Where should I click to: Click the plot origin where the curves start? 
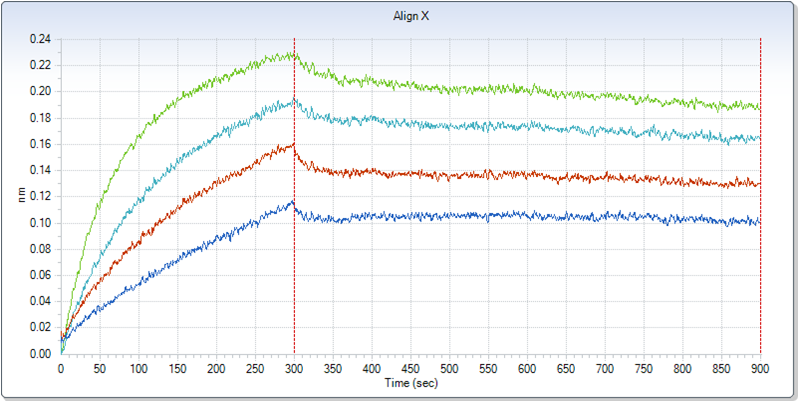tap(62, 352)
